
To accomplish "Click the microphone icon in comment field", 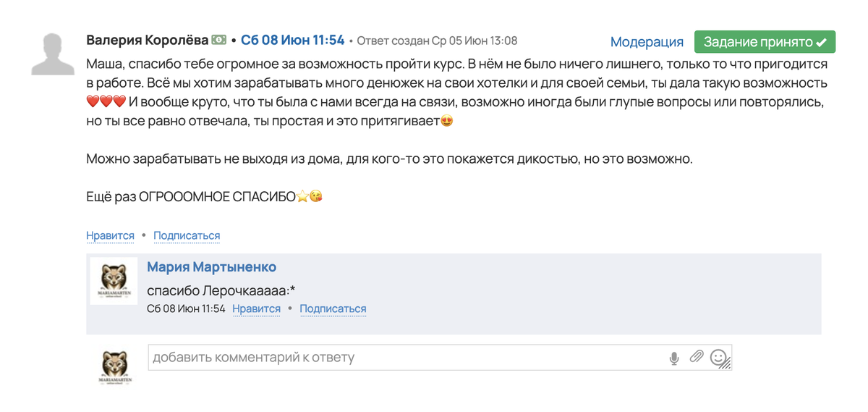I will (x=674, y=358).
